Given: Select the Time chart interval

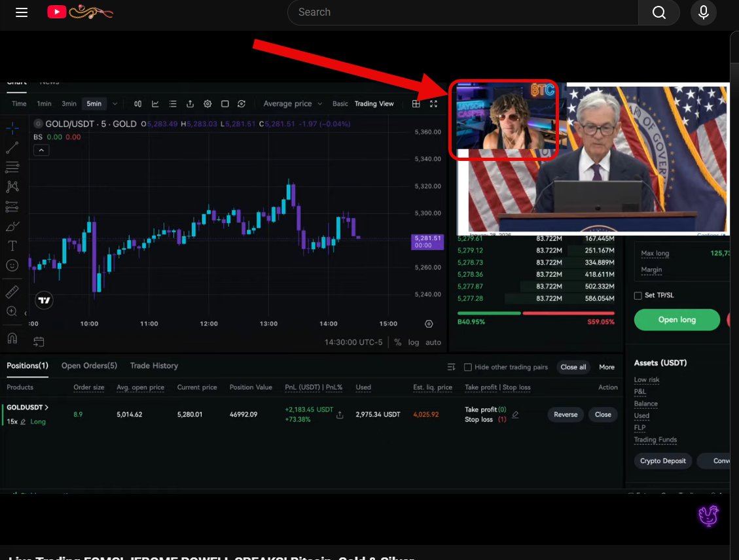Looking at the screenshot, I should [x=19, y=103].
